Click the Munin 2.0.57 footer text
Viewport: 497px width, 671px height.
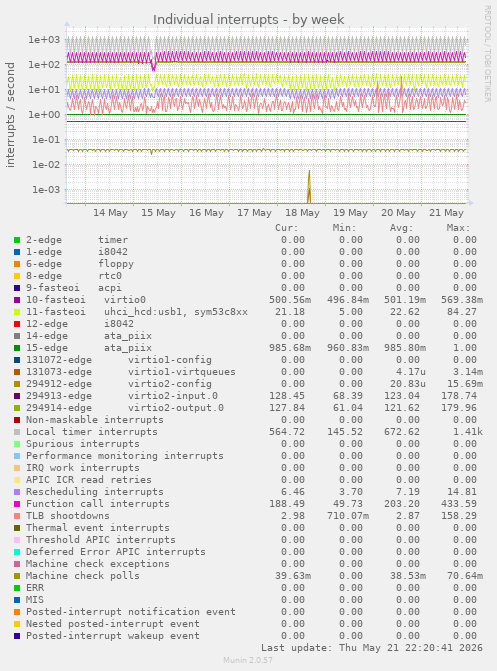tap(248, 660)
